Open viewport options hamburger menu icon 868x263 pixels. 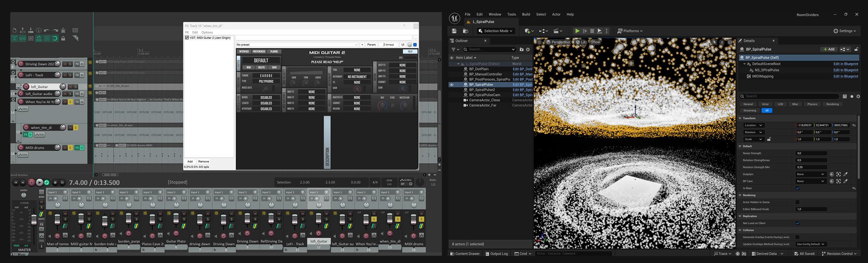click(x=539, y=42)
